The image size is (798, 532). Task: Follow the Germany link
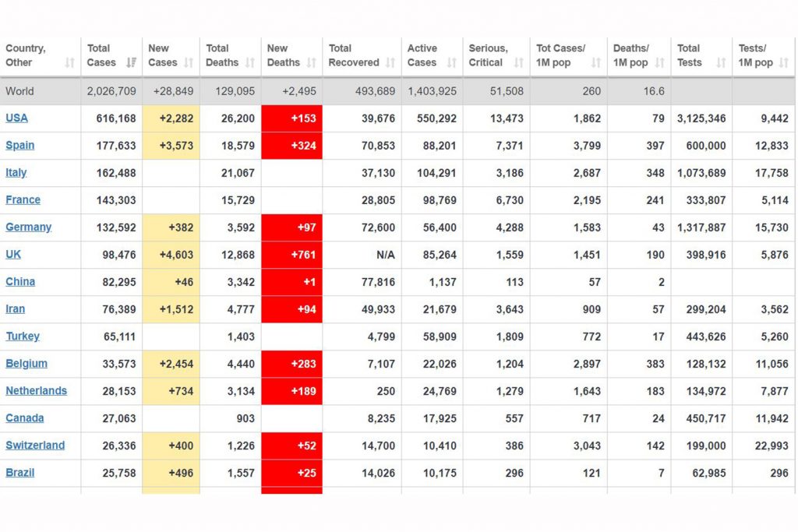29,227
